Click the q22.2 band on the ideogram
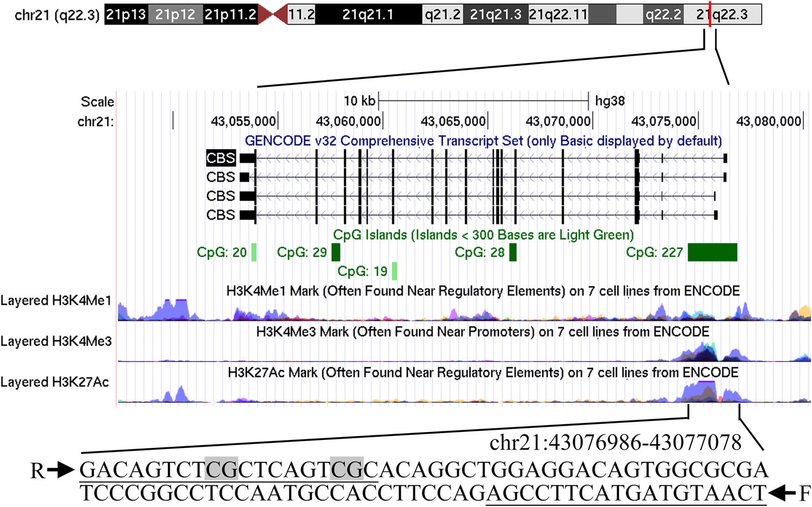The image size is (812, 507). point(663,14)
